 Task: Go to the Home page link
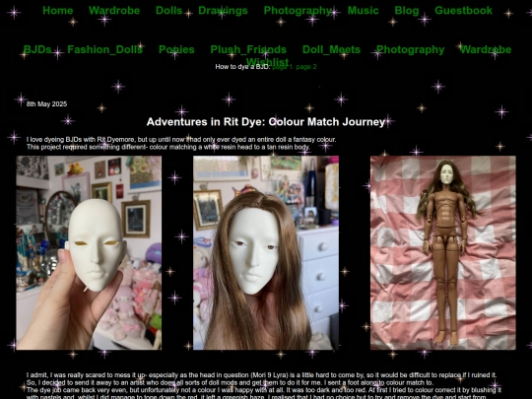[58, 11]
